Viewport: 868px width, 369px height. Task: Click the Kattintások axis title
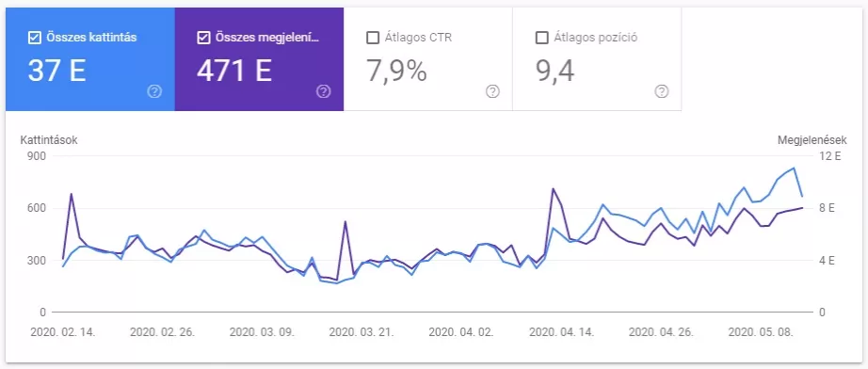click(x=49, y=140)
